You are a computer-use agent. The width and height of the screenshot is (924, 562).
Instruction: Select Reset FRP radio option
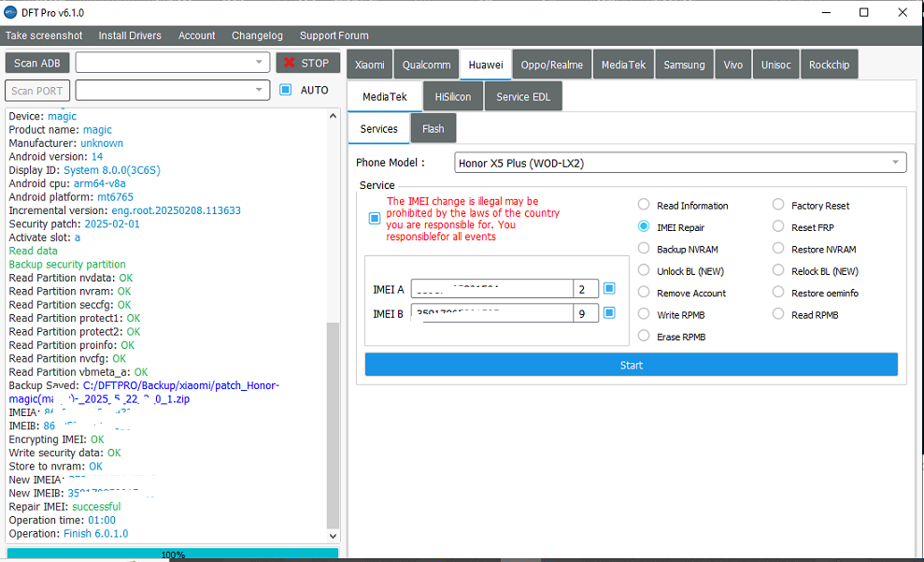click(x=778, y=226)
